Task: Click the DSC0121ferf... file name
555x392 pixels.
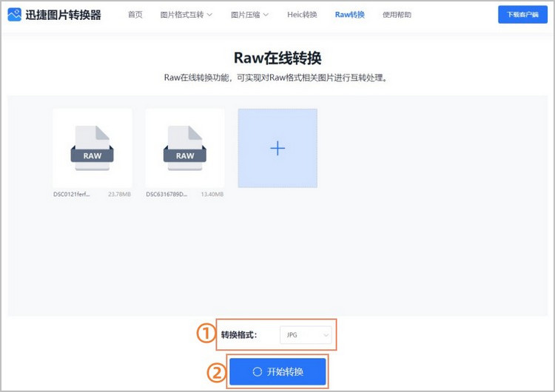Action: click(72, 195)
